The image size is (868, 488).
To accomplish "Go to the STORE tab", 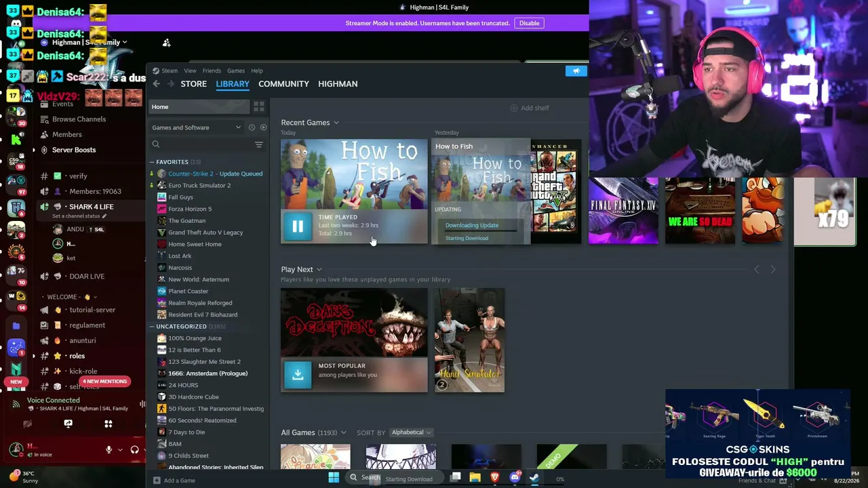I will (x=193, y=83).
